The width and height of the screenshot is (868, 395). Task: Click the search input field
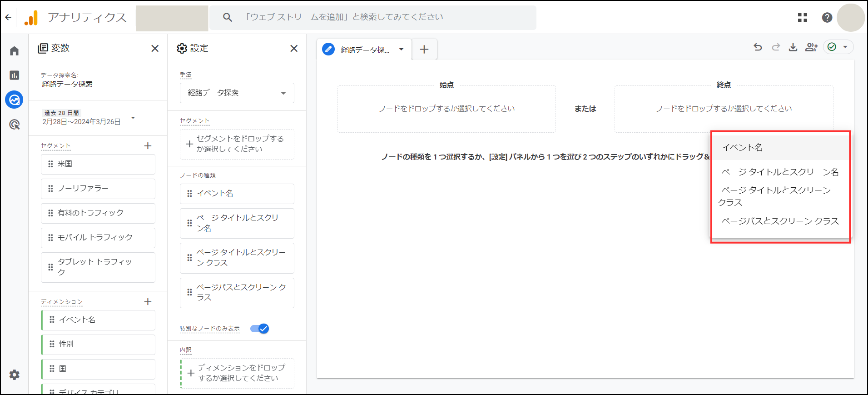coord(373,17)
